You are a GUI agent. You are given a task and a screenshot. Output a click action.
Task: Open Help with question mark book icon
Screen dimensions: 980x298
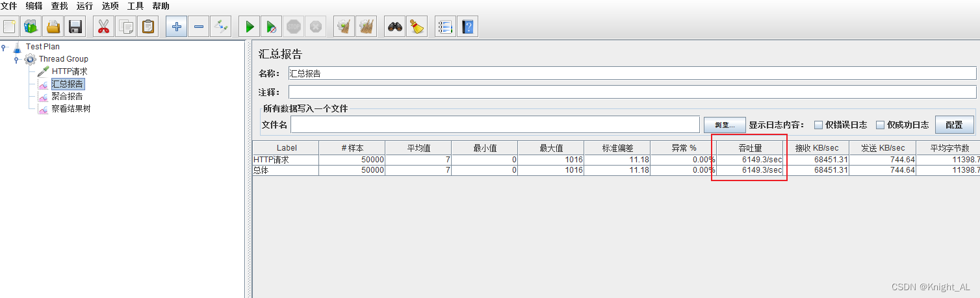pyautogui.click(x=467, y=27)
